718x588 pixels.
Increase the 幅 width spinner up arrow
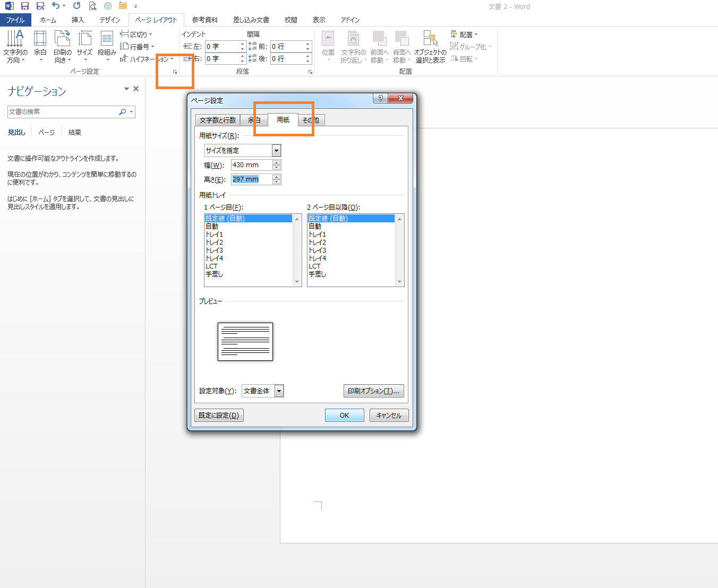click(276, 162)
